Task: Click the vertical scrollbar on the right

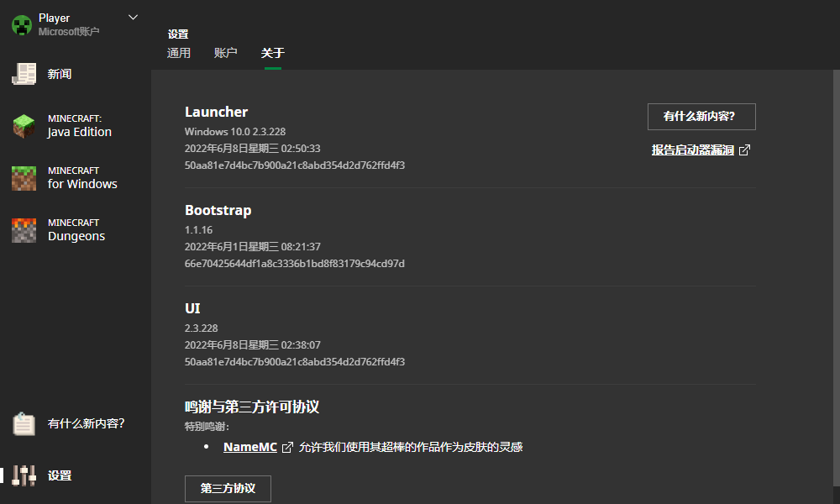Action: tap(837, 279)
